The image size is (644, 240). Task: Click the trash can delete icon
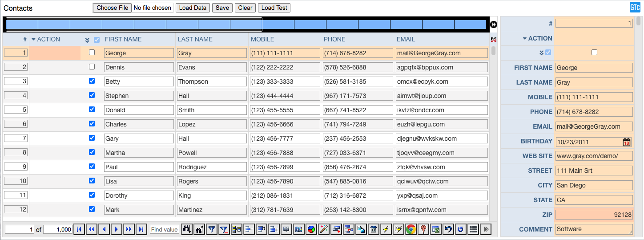point(374,229)
